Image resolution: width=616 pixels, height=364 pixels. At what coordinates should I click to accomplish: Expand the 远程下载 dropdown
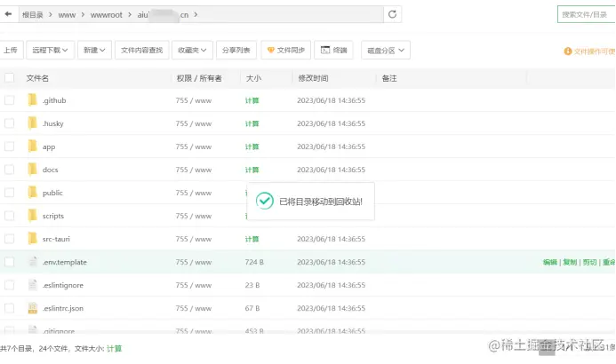pyautogui.click(x=50, y=50)
